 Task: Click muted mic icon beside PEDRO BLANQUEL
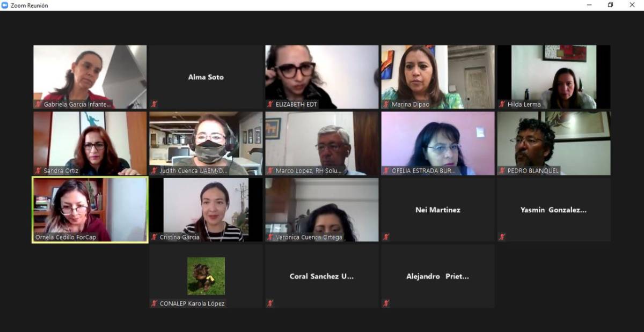point(502,171)
